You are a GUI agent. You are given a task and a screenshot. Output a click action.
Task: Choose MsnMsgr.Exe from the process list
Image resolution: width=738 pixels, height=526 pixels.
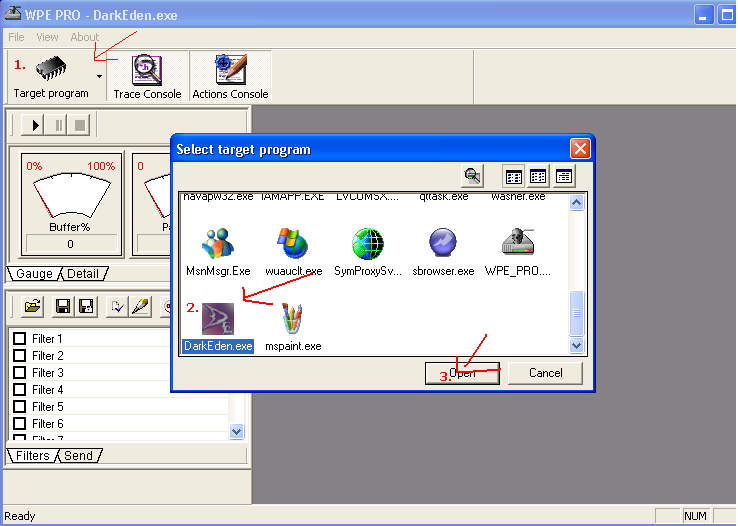[x=218, y=244]
